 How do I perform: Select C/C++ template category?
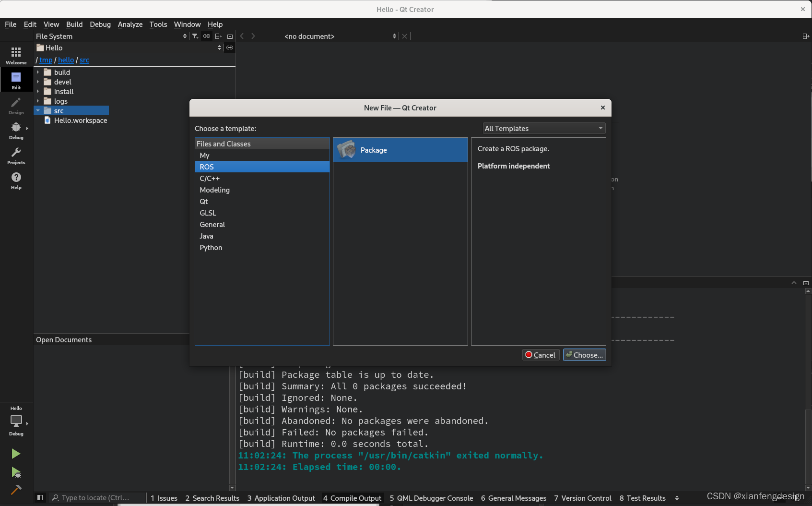tap(262, 178)
